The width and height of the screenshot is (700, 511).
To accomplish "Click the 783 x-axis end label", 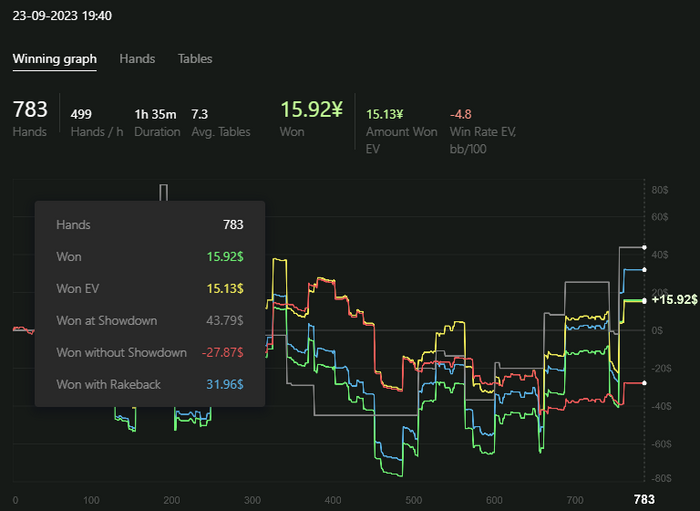I will (644, 499).
